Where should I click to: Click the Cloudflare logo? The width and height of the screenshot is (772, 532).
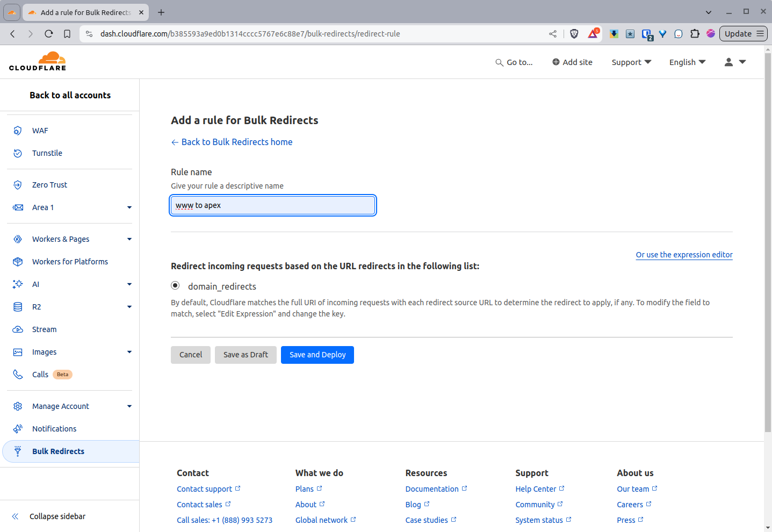click(37, 61)
